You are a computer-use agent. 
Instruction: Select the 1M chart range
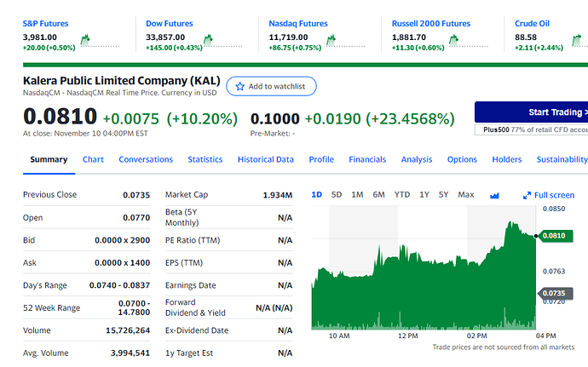tap(357, 195)
